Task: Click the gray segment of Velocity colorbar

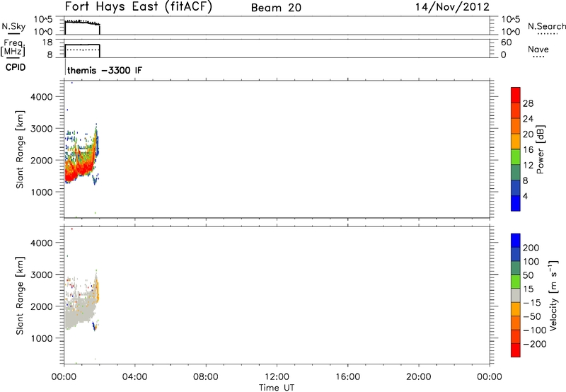Action: [x=516, y=295]
